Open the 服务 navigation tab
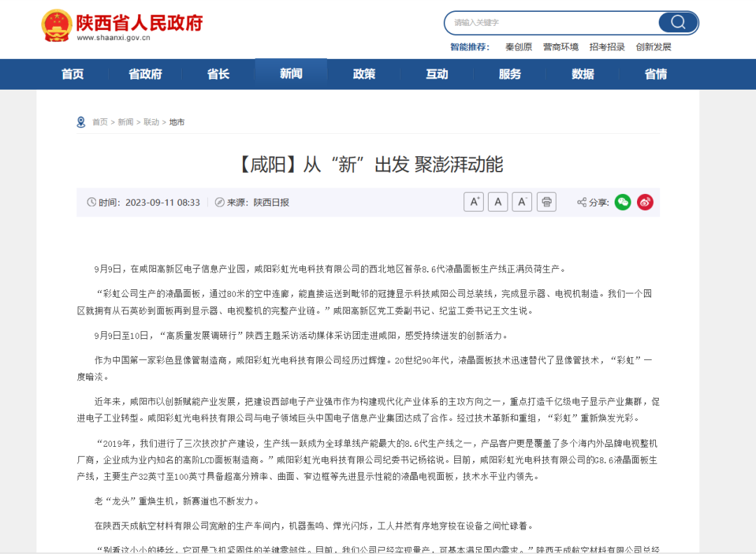Image resolution: width=756 pixels, height=554 pixels. coord(510,74)
